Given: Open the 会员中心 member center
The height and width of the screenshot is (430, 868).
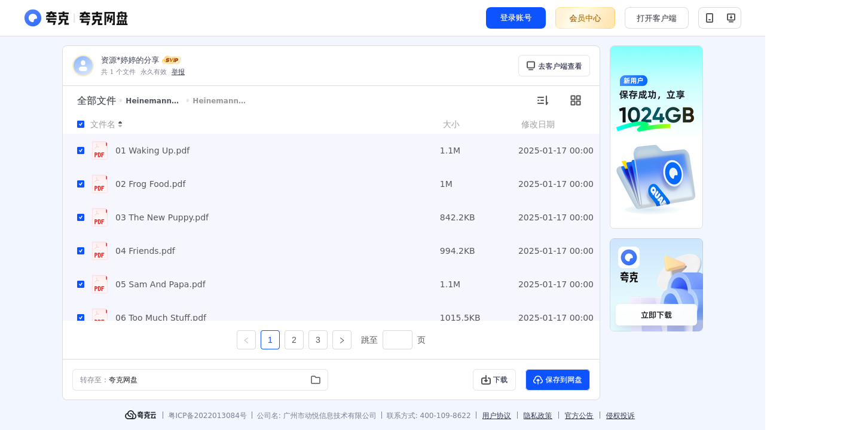Looking at the screenshot, I should pos(585,18).
